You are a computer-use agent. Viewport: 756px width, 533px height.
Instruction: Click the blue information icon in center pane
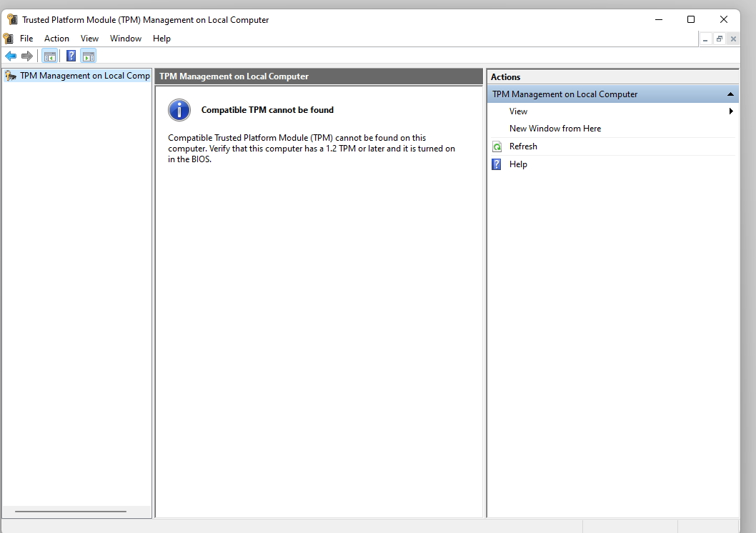tap(179, 110)
